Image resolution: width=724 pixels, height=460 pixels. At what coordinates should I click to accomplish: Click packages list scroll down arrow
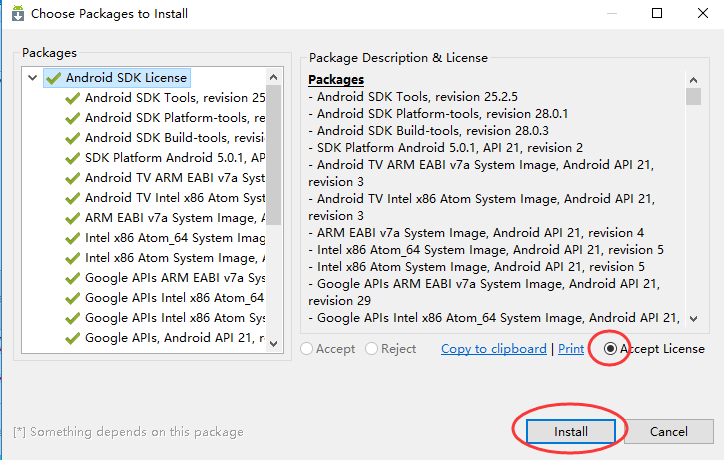point(273,344)
